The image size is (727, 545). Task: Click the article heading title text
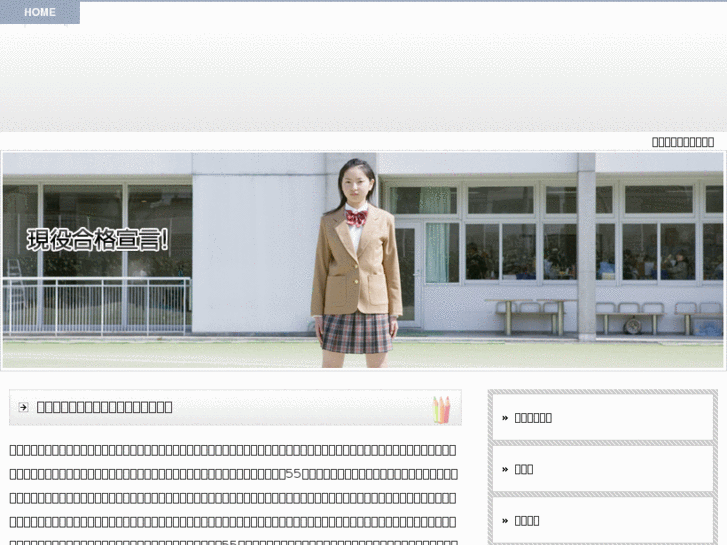pyautogui.click(x=104, y=407)
